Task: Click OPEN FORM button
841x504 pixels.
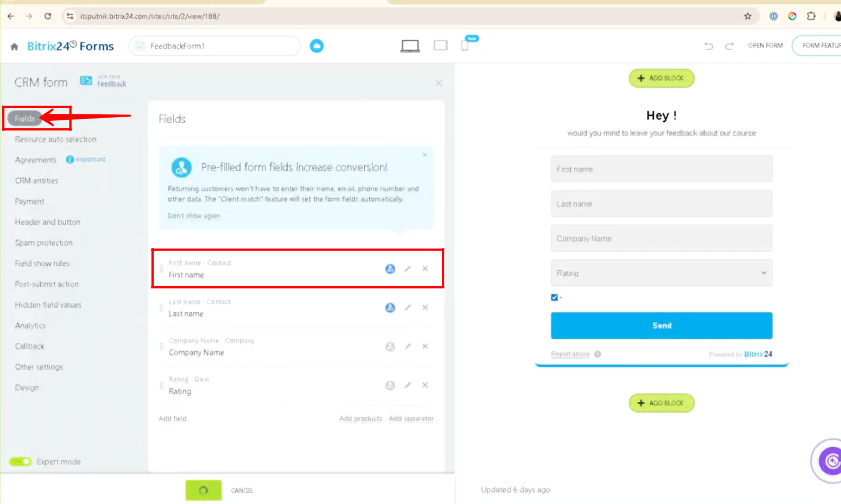Action: coord(765,45)
